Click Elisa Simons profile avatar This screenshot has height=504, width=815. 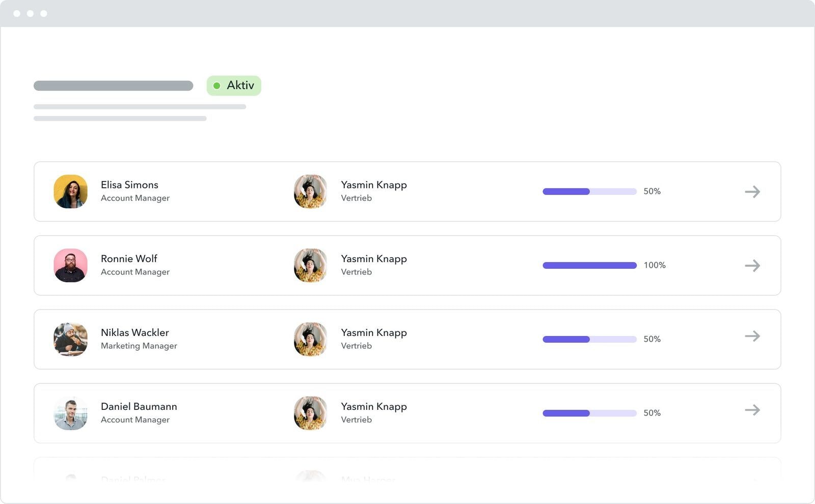pyautogui.click(x=71, y=192)
